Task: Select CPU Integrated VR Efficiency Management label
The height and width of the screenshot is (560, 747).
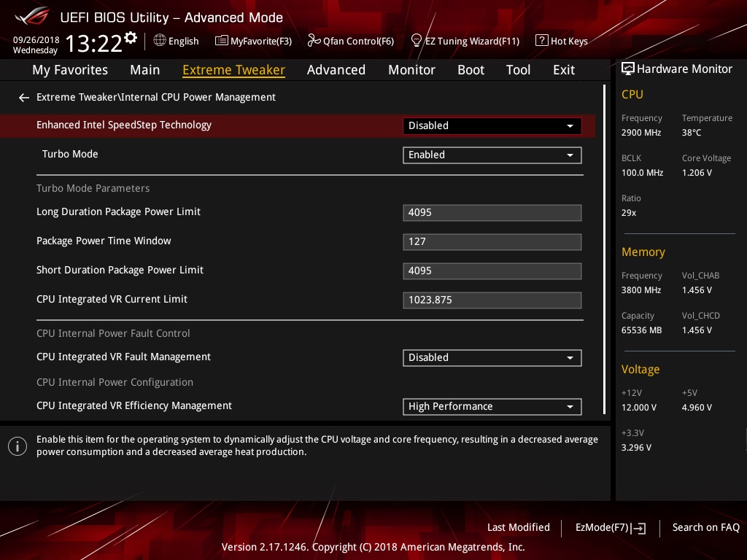Action: (x=134, y=405)
